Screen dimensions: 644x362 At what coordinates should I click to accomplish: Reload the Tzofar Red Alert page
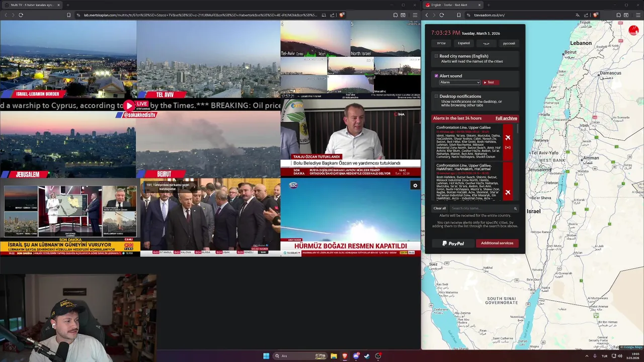click(442, 15)
